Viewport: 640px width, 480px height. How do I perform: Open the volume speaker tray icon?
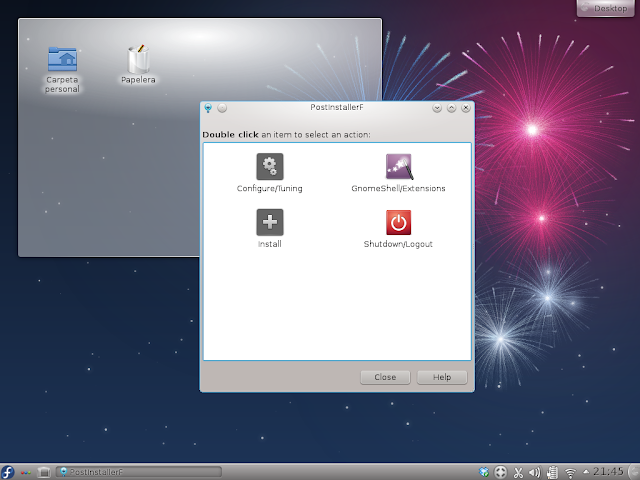[x=535, y=473]
